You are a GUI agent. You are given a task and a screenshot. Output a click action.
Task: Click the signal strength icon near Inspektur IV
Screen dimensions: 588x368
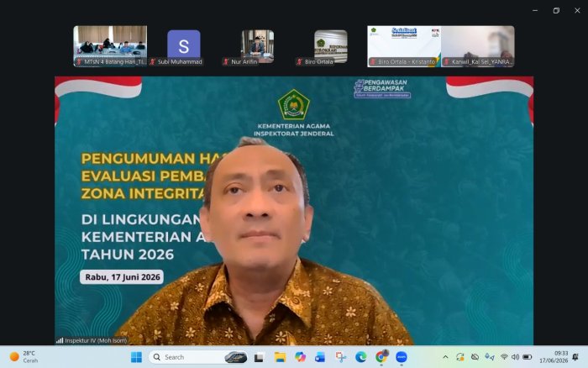[60, 340]
